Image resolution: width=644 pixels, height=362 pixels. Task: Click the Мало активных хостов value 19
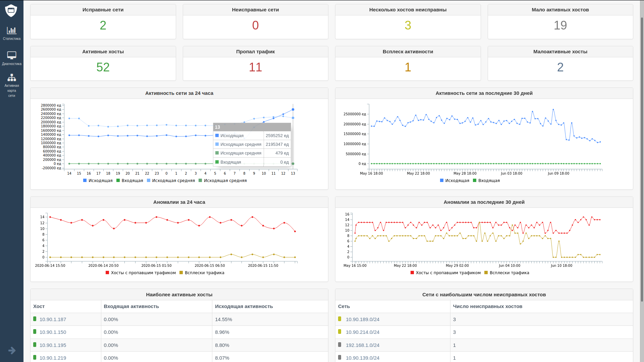pyautogui.click(x=560, y=25)
